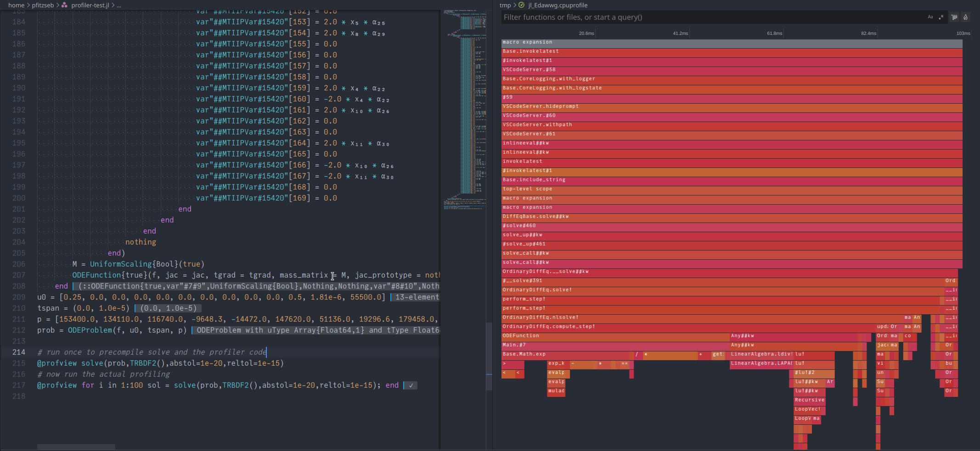Expand the '...' breadcrumb in the editor path
980x451 pixels.
118,5
